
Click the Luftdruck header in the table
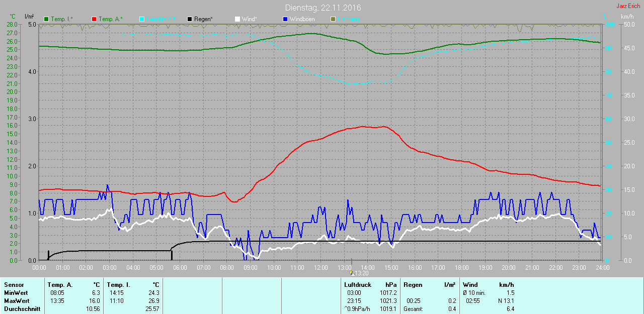(358, 285)
